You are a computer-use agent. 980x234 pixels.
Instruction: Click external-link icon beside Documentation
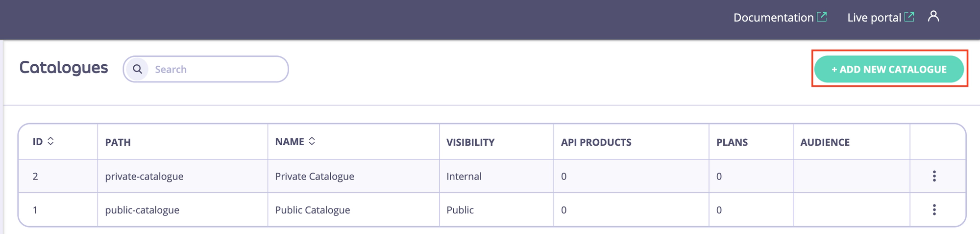[822, 17]
